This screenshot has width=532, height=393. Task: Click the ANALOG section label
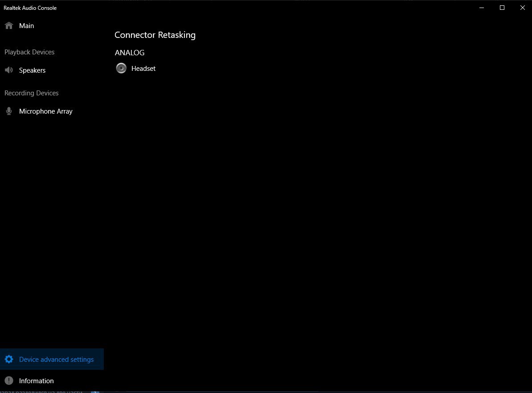click(x=130, y=53)
